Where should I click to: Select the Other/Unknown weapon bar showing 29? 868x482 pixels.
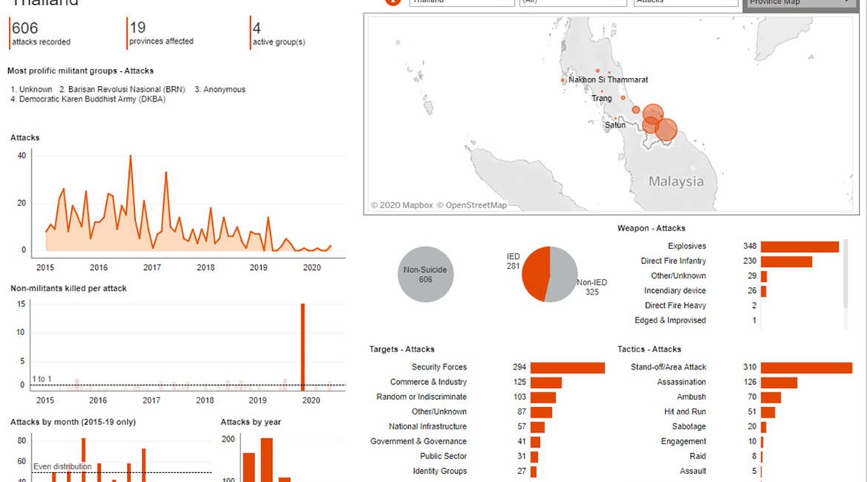(x=764, y=276)
